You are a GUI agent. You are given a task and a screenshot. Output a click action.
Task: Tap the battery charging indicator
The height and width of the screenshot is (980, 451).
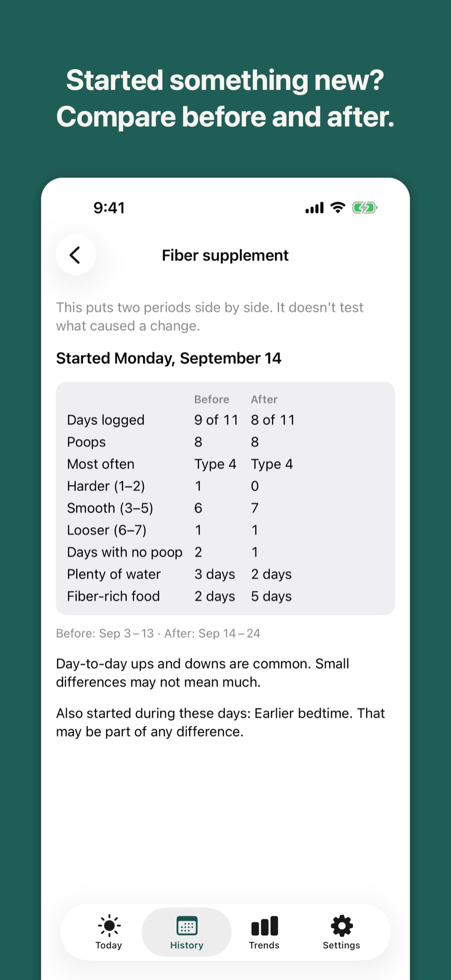[364, 208]
